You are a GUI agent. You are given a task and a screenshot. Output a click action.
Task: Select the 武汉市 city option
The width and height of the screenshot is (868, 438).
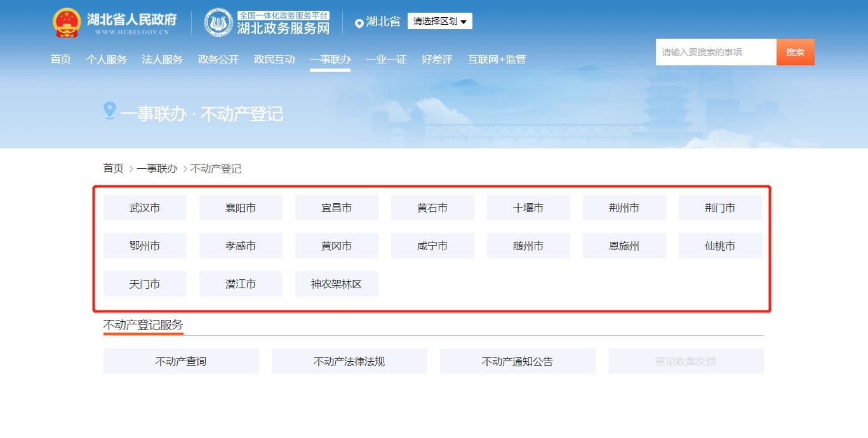pyautogui.click(x=145, y=207)
